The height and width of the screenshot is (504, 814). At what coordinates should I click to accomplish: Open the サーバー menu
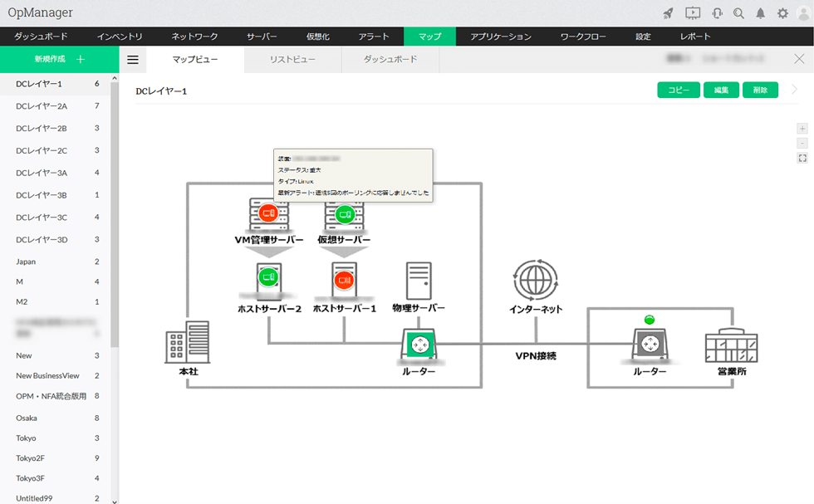pos(262,37)
